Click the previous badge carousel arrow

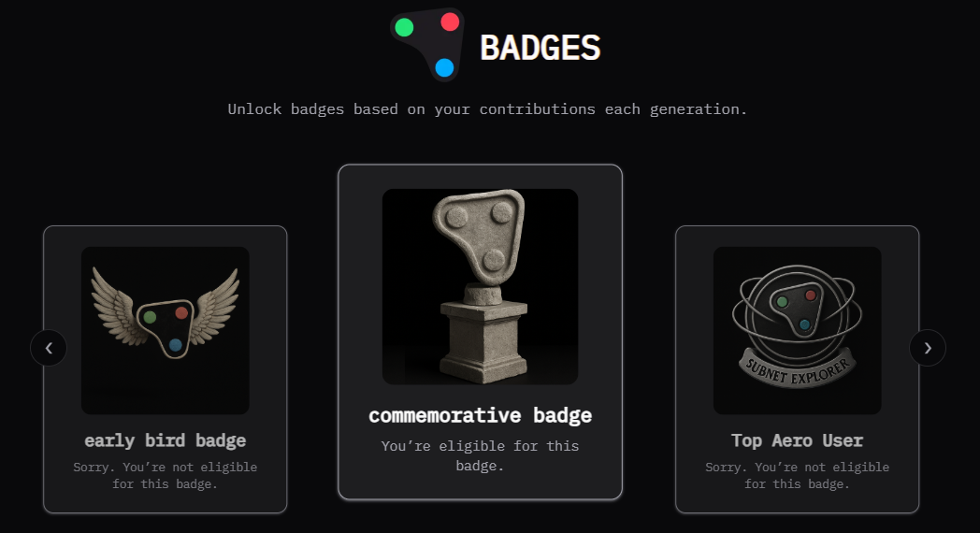point(49,349)
